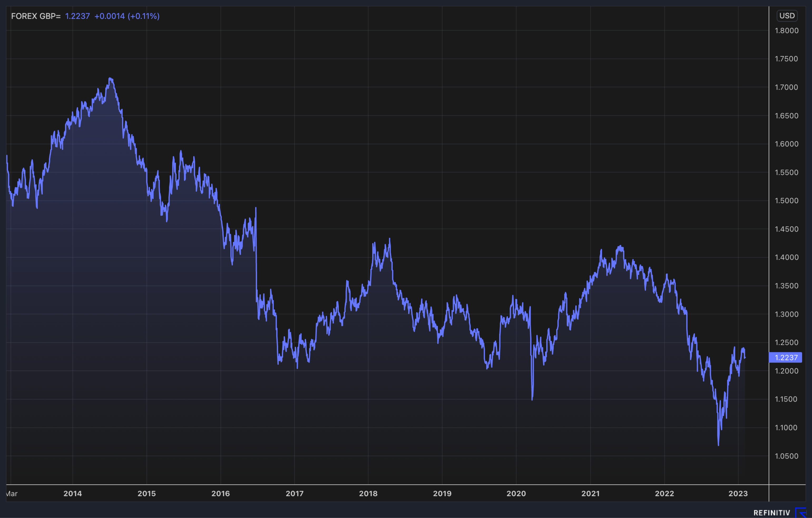Click the 2017 year label on time axis

tap(294, 493)
